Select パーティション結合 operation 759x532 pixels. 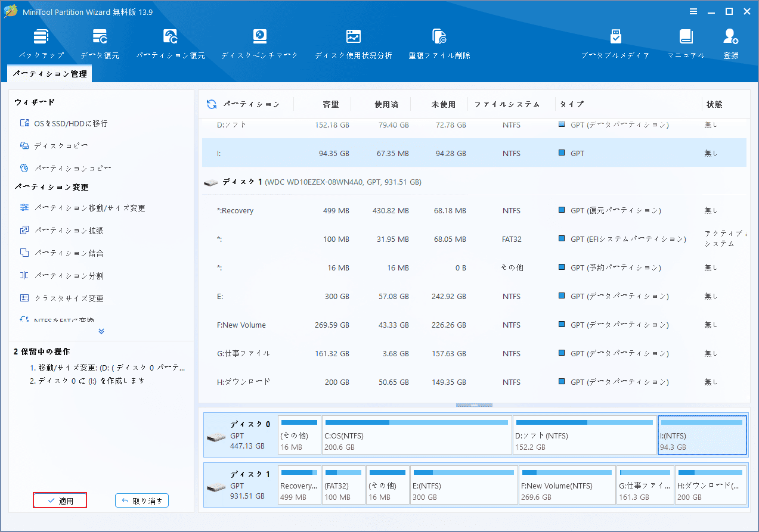coord(61,253)
